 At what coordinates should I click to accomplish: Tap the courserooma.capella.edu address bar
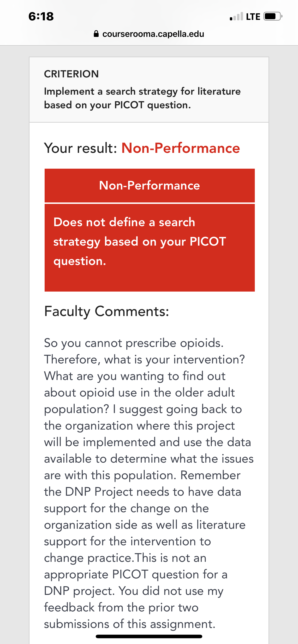pos(149,34)
